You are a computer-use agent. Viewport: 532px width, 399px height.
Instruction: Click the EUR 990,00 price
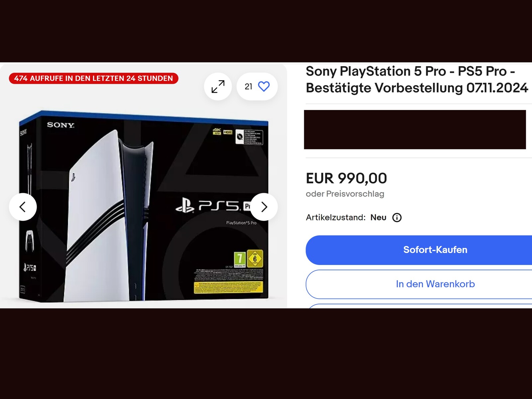(346, 179)
